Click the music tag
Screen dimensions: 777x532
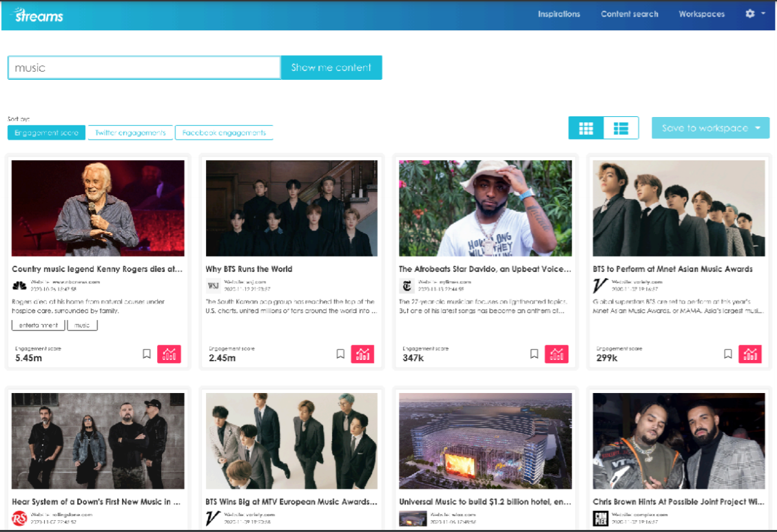click(x=82, y=325)
